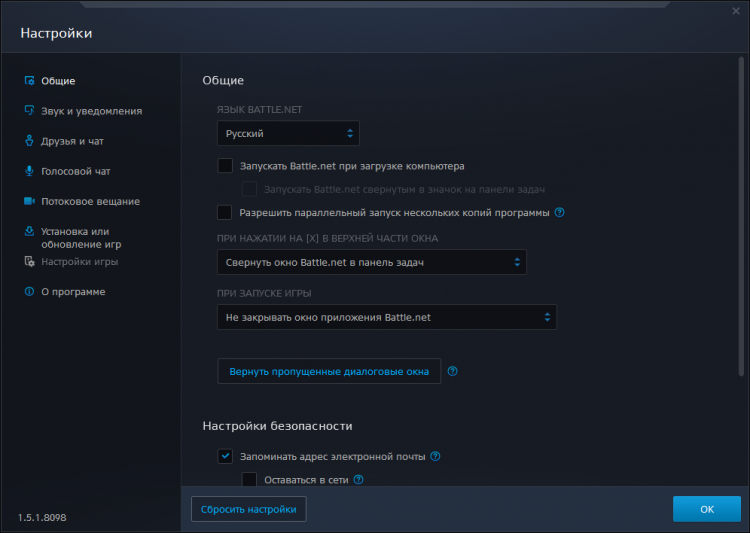This screenshot has width=750, height=533.
Task: Click the О программе info icon
Action: [x=29, y=291]
